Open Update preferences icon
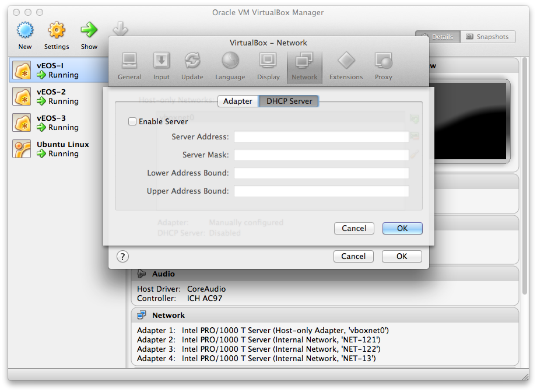The image size is (537, 392). (192, 61)
